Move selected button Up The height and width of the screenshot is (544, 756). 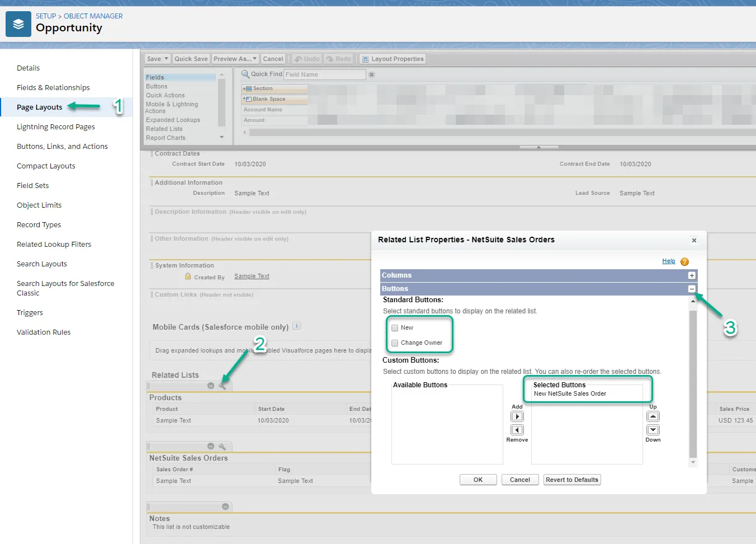tap(653, 416)
